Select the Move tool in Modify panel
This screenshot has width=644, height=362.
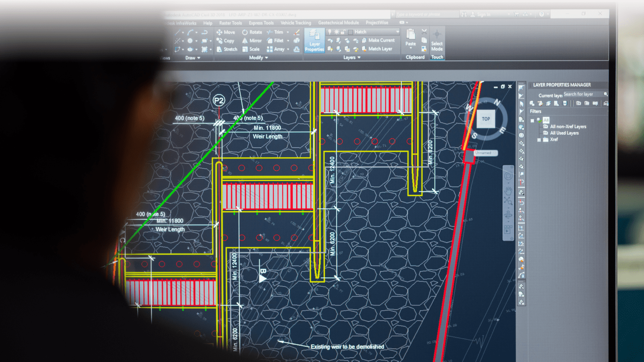pyautogui.click(x=226, y=32)
